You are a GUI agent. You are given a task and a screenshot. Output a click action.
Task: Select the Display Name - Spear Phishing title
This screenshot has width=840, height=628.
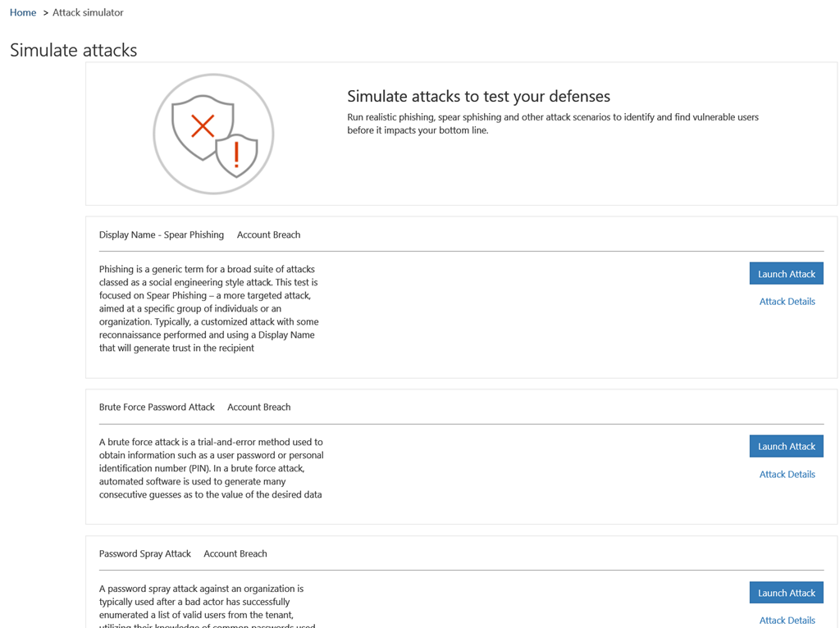tap(162, 234)
